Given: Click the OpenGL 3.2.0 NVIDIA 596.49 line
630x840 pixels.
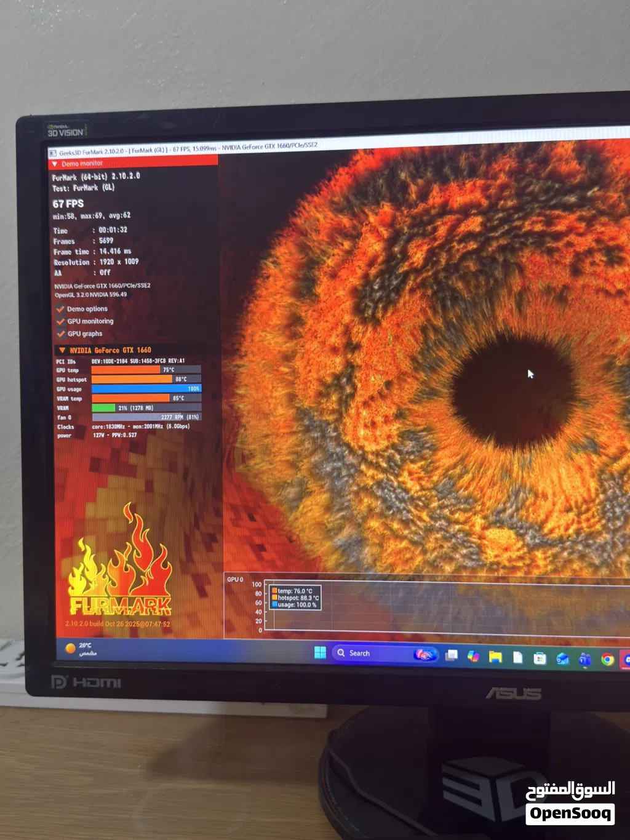Looking at the screenshot, I should coord(90,295).
